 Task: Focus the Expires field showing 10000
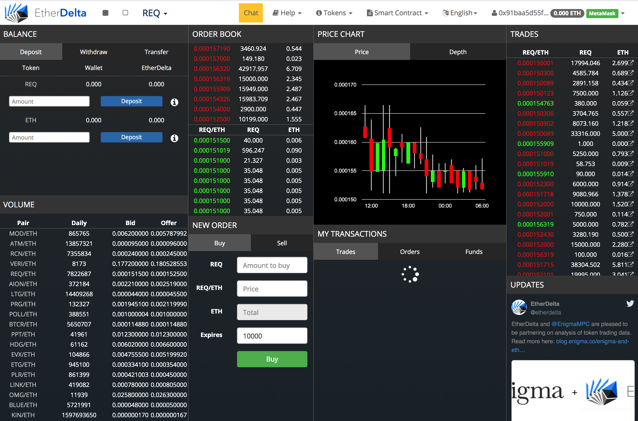point(272,336)
